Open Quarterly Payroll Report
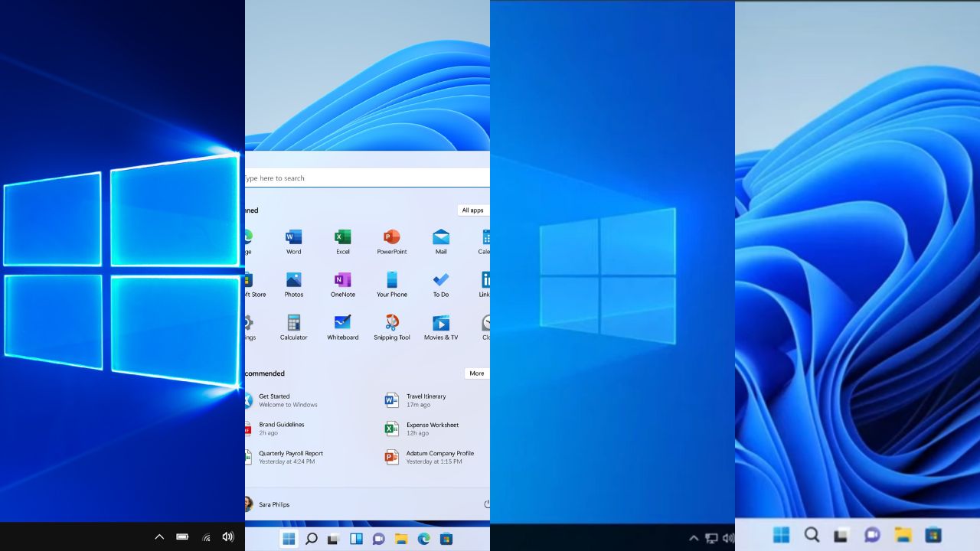This screenshot has width=980, height=551. point(284,457)
